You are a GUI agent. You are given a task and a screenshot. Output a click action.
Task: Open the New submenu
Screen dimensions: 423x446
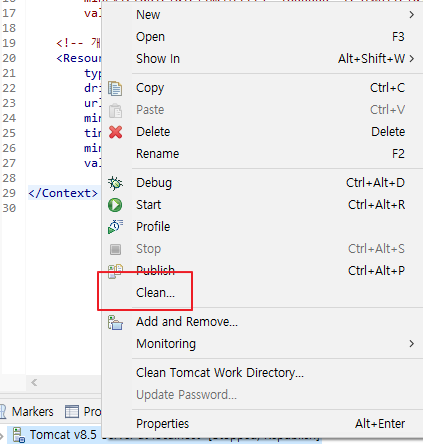(x=262, y=15)
